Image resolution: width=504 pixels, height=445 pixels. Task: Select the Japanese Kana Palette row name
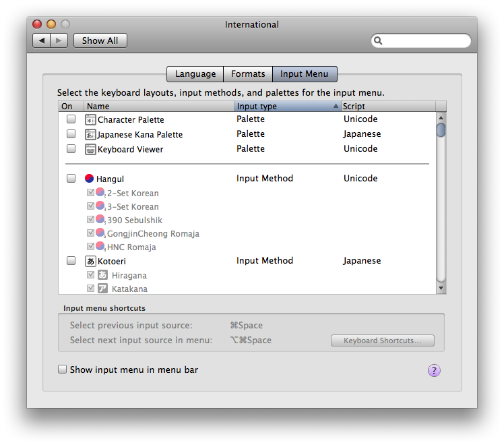(140, 135)
